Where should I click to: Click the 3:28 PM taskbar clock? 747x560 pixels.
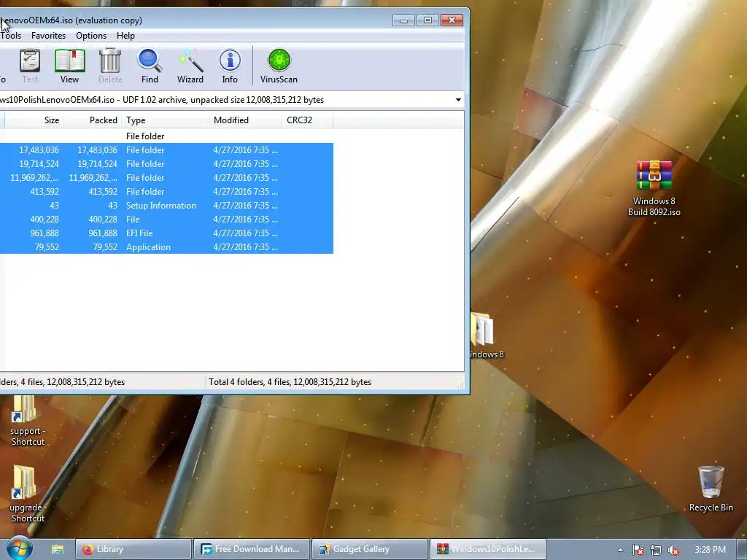(x=710, y=550)
